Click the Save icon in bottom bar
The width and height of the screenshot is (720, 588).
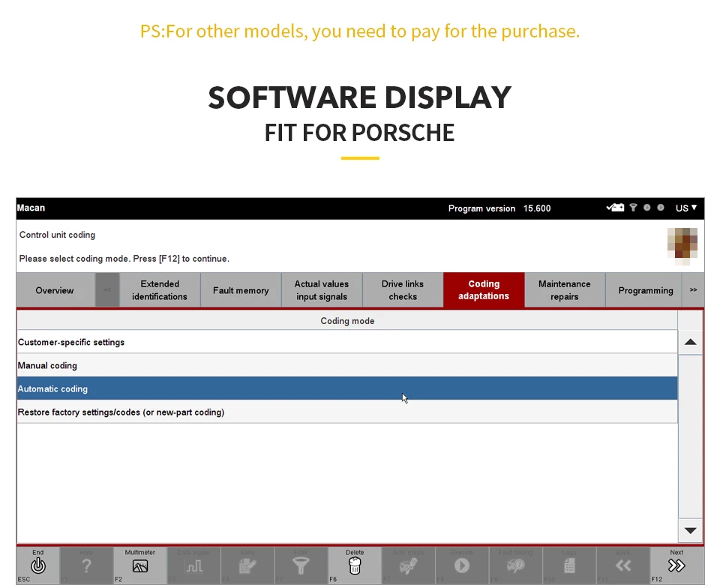point(247,565)
